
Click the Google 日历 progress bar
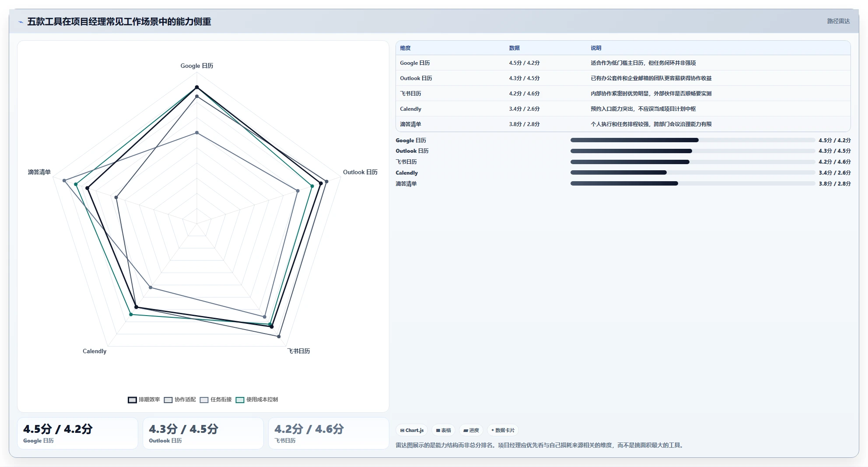[693, 140]
